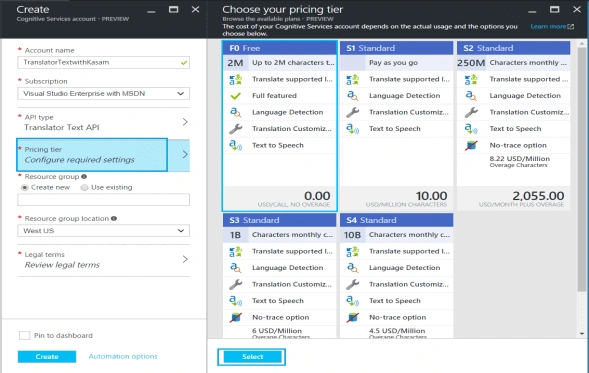Image resolution: width=589 pixels, height=373 pixels.
Task: Expand the API type chevron
Action: [185, 122]
